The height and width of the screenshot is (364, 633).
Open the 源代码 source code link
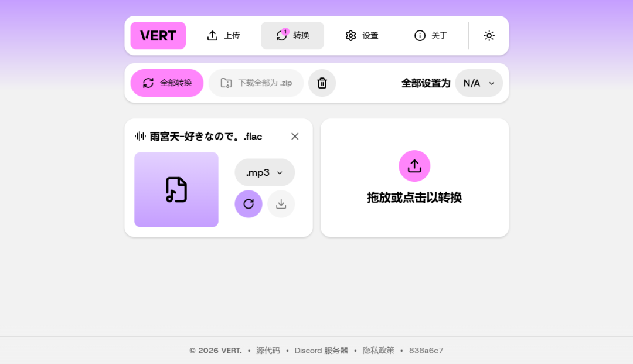tap(267, 351)
